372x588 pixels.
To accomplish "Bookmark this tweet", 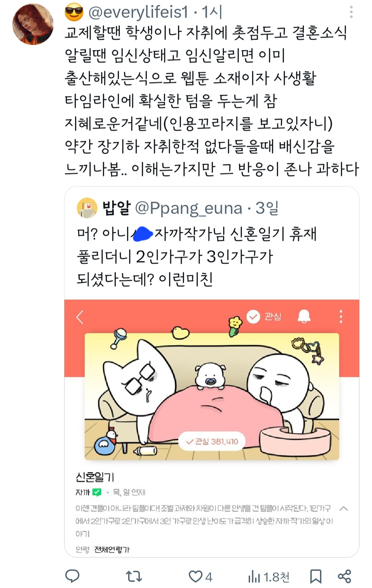I will point(316,576).
